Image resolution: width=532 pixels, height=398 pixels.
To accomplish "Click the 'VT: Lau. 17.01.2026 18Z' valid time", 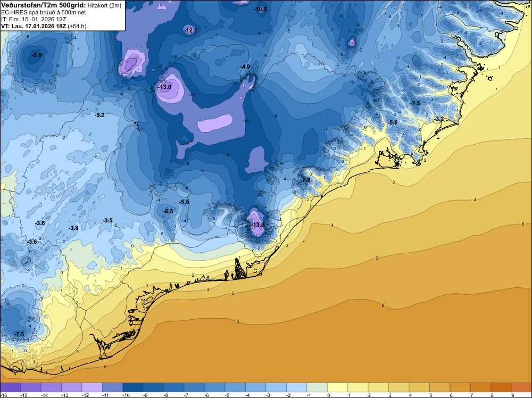I will coord(34,26).
